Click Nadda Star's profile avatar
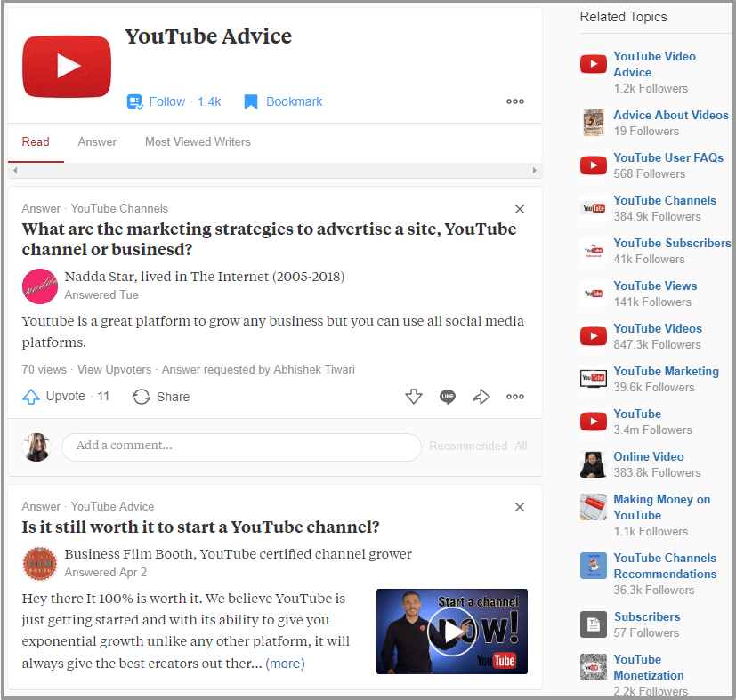The height and width of the screenshot is (700, 736). point(40,286)
